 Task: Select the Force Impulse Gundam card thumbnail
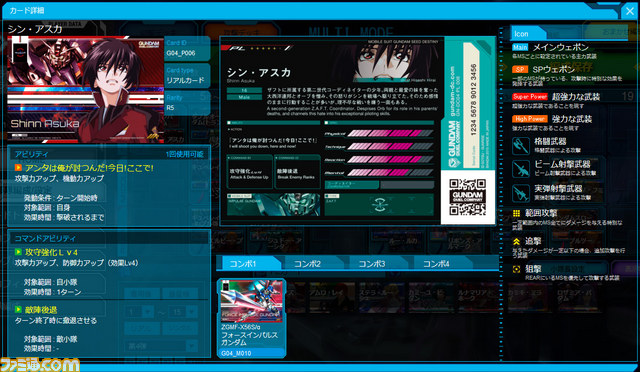point(251,319)
